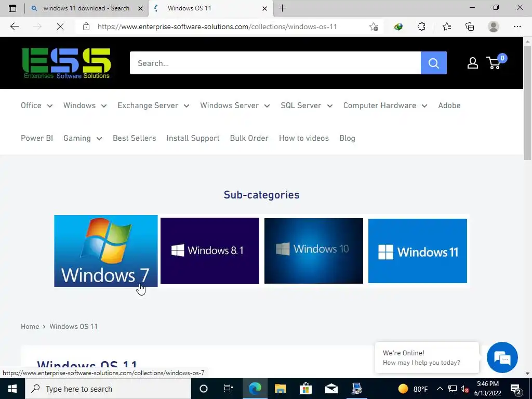Click the browser address bar URL
532x399 pixels.
point(217,26)
